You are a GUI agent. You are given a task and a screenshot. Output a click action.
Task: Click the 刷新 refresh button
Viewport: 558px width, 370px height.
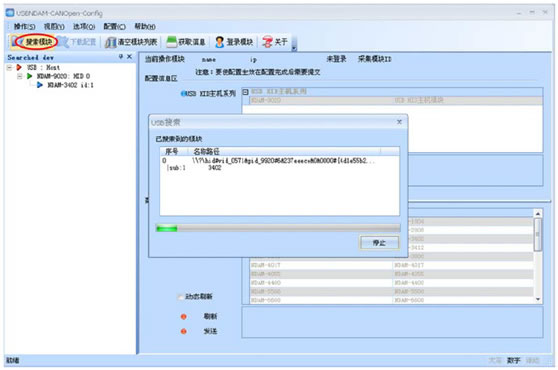point(210,316)
